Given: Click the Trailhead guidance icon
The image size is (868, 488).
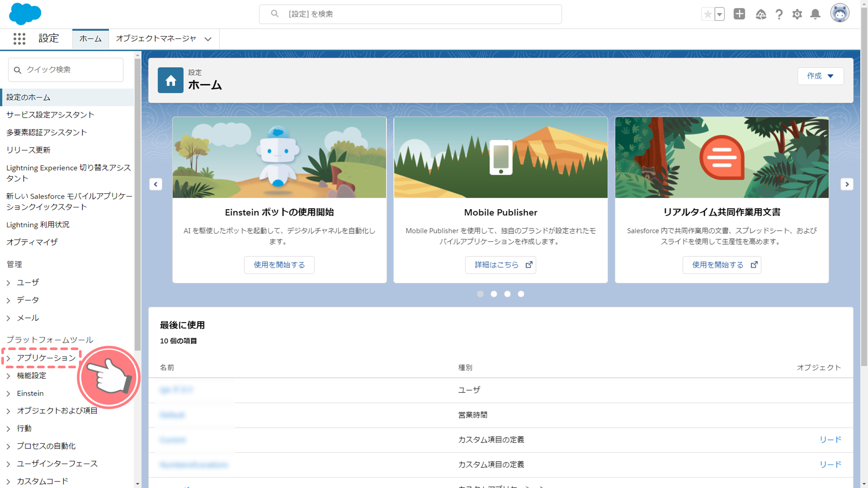Looking at the screenshot, I should pyautogui.click(x=761, y=14).
